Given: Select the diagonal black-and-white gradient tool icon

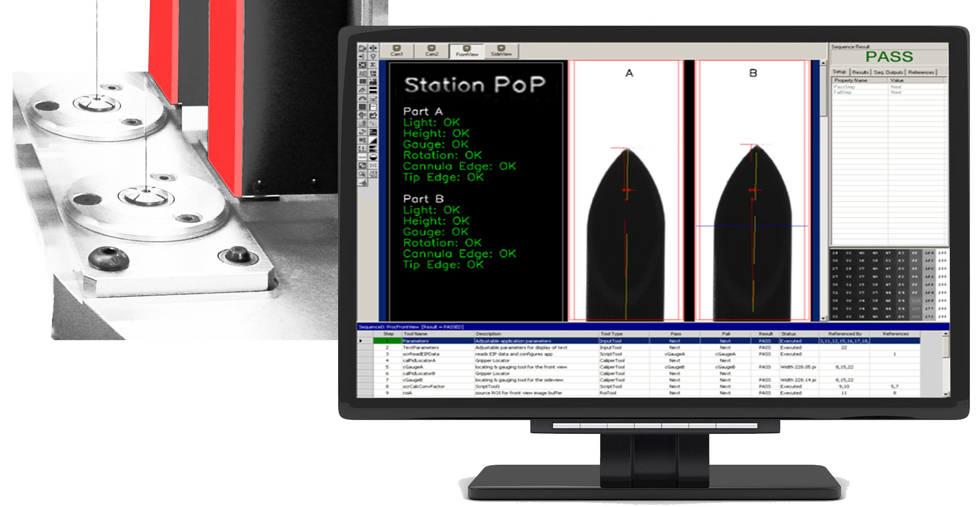Looking at the screenshot, I should 373,140.
